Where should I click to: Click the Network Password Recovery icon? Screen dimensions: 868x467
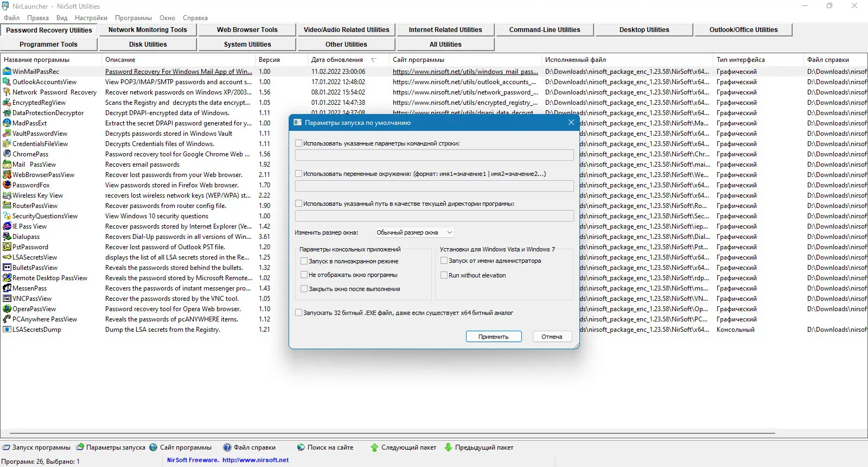tap(7, 92)
